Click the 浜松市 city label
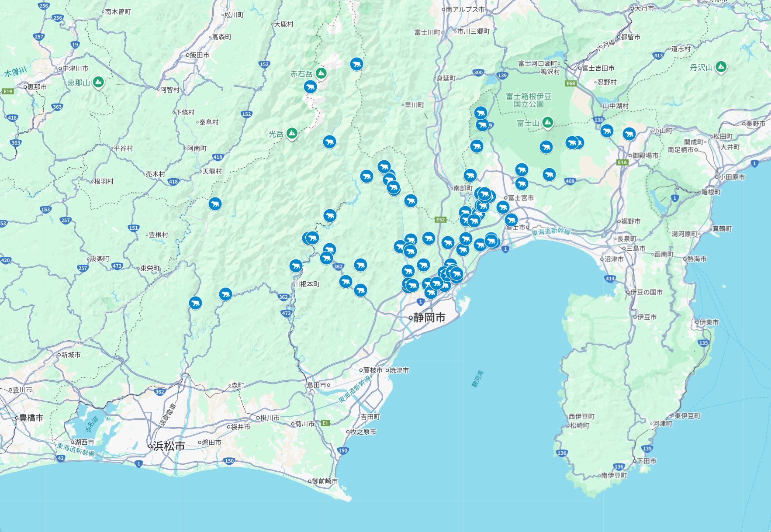 (x=169, y=446)
